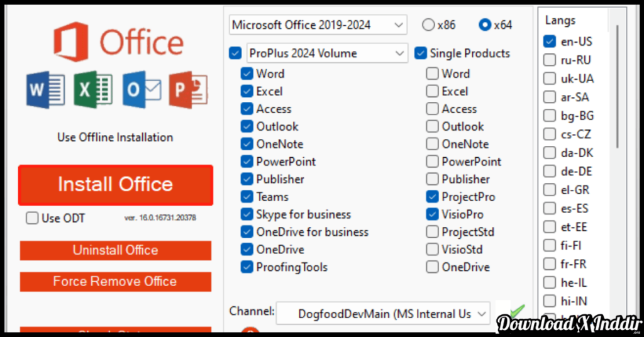644x337 pixels.
Task: Check the VisioStd checkbox
Action: [x=432, y=250]
